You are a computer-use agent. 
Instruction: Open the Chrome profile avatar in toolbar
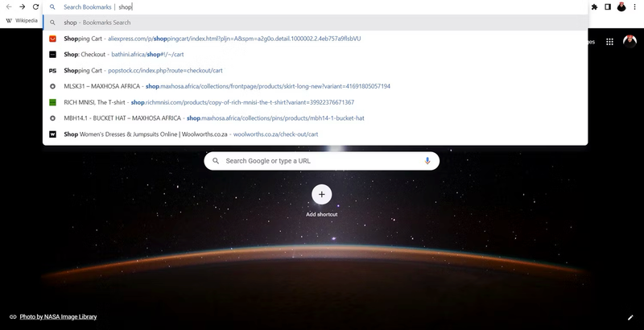coord(621,6)
